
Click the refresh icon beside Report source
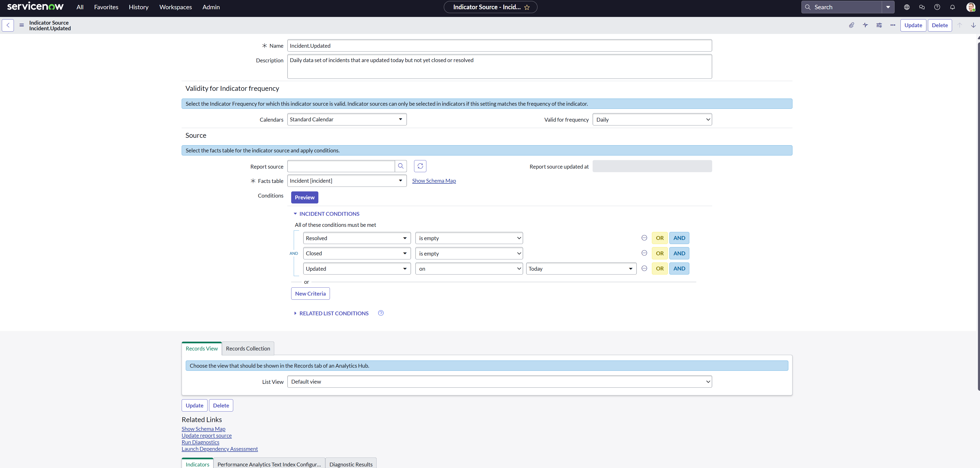420,166
